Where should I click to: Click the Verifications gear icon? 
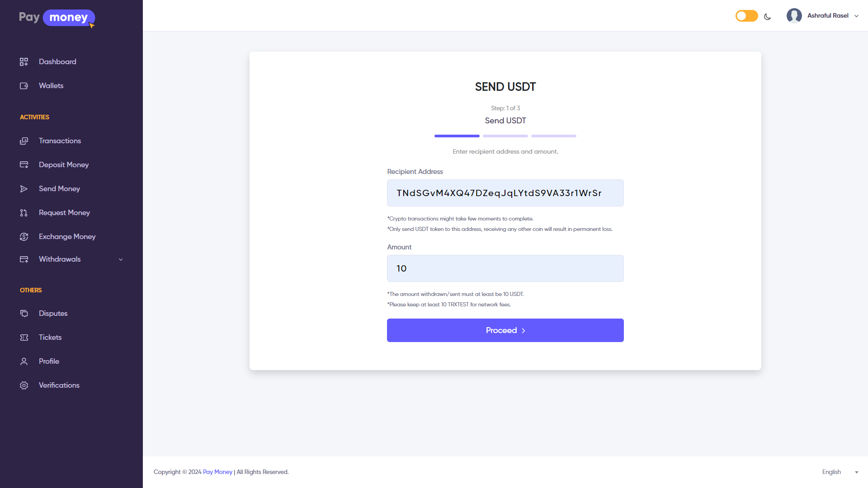pyautogui.click(x=24, y=385)
